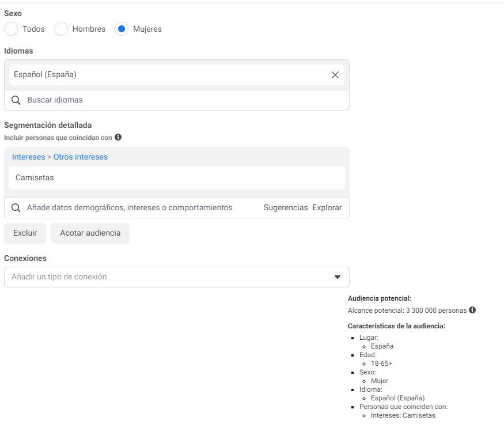Open the Intereses breadcrumb link
Viewport: 504px width, 428px height.
coord(28,157)
